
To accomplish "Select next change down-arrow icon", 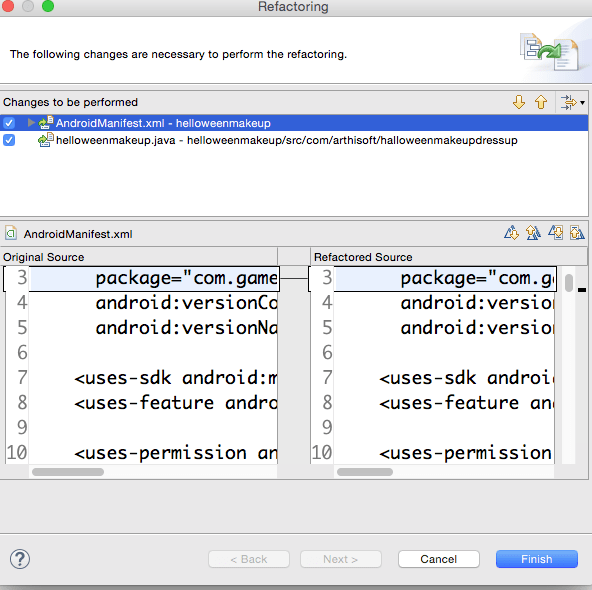I will 519,102.
